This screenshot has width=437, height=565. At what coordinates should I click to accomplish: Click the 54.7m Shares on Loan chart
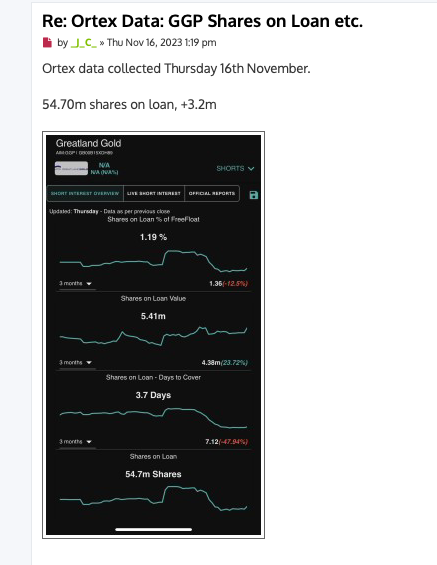point(153,498)
